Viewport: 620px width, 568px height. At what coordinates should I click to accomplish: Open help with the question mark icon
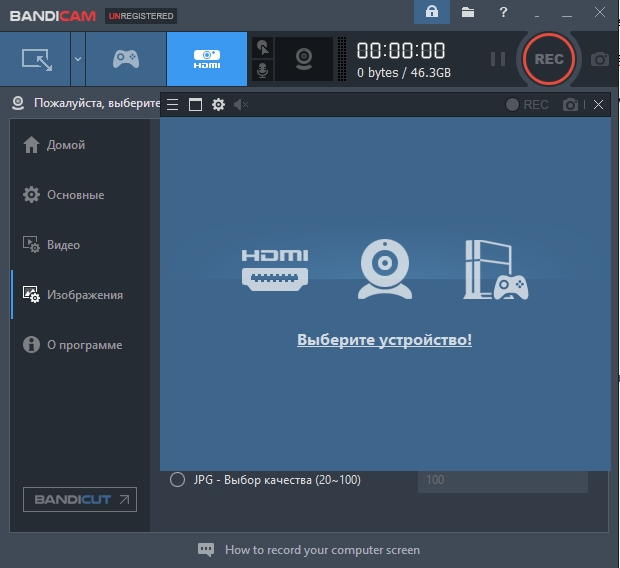tap(503, 12)
